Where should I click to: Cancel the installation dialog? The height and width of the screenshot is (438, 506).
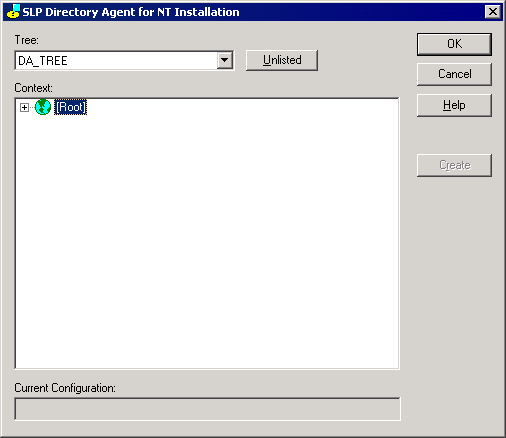point(454,74)
